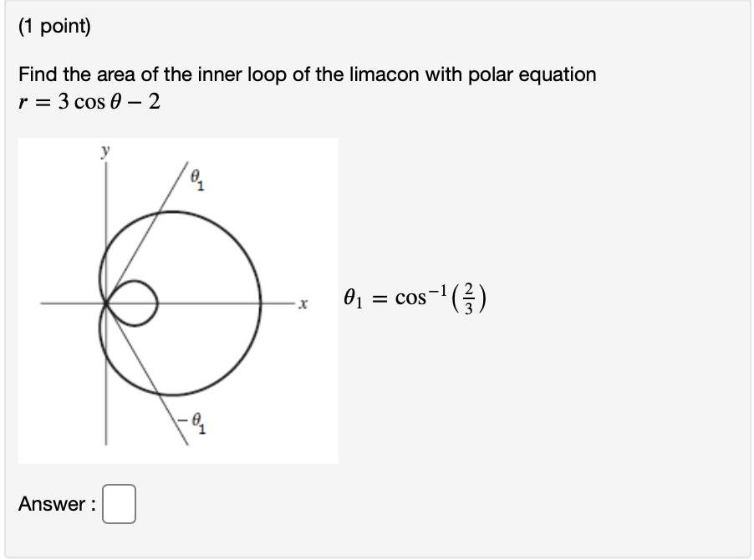Click inside the Answer input box
The height and width of the screenshot is (560, 754).
coord(119,501)
